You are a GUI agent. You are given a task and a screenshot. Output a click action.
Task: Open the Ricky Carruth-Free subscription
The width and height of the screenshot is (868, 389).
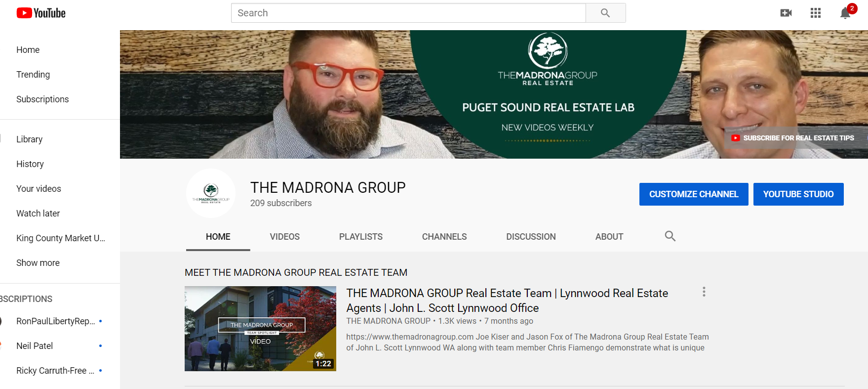tap(55, 371)
